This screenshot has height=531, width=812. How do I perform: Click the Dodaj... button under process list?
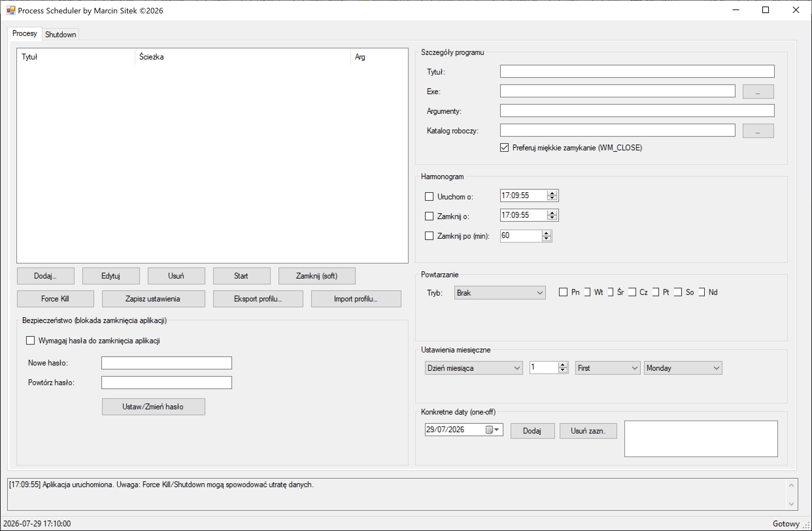45,276
